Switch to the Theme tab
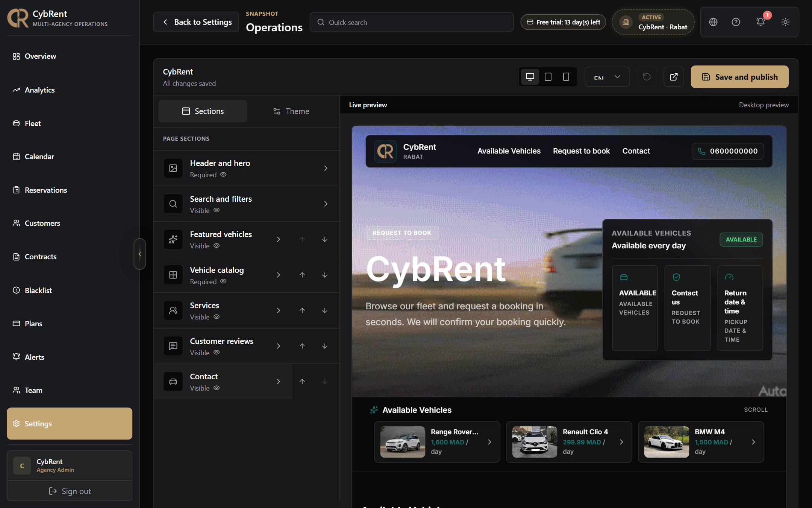 pos(291,111)
